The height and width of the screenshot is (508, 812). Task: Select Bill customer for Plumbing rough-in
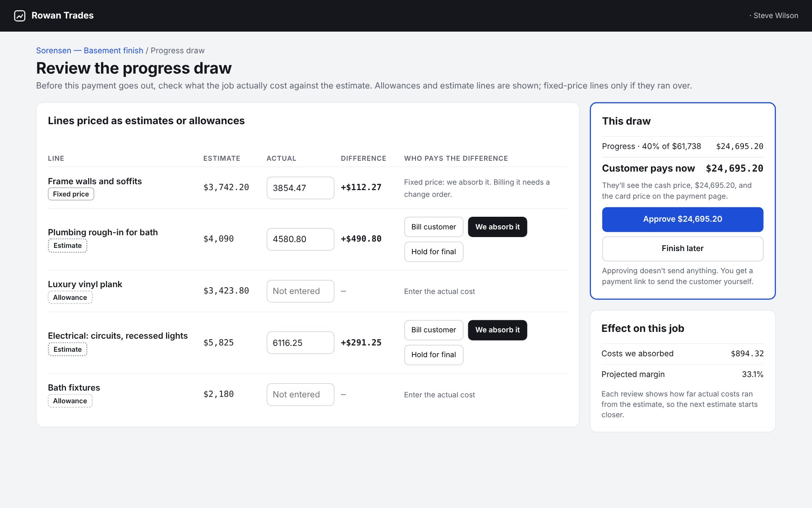click(434, 227)
